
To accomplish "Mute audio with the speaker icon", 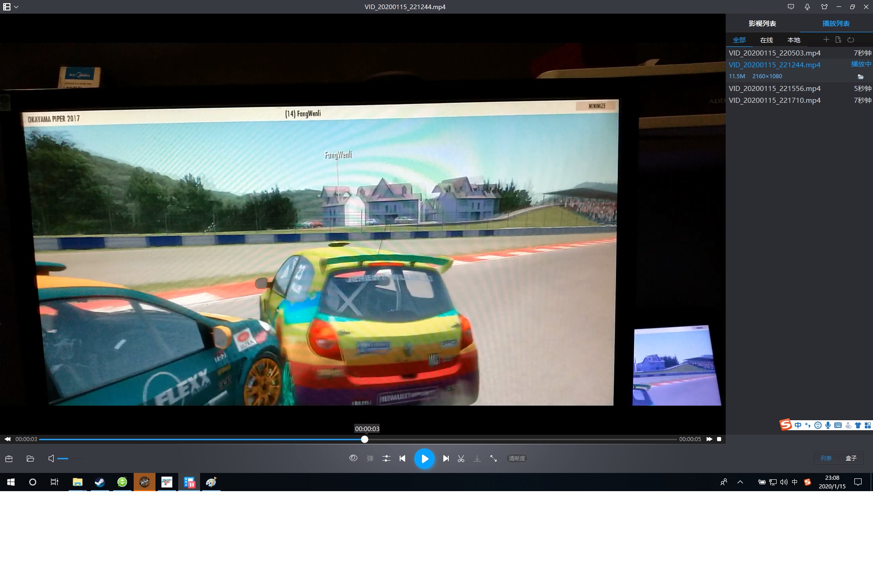I will pos(51,458).
